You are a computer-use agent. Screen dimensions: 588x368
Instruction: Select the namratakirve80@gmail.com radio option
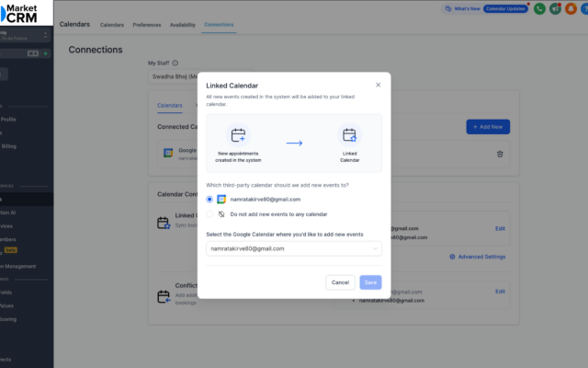210,199
